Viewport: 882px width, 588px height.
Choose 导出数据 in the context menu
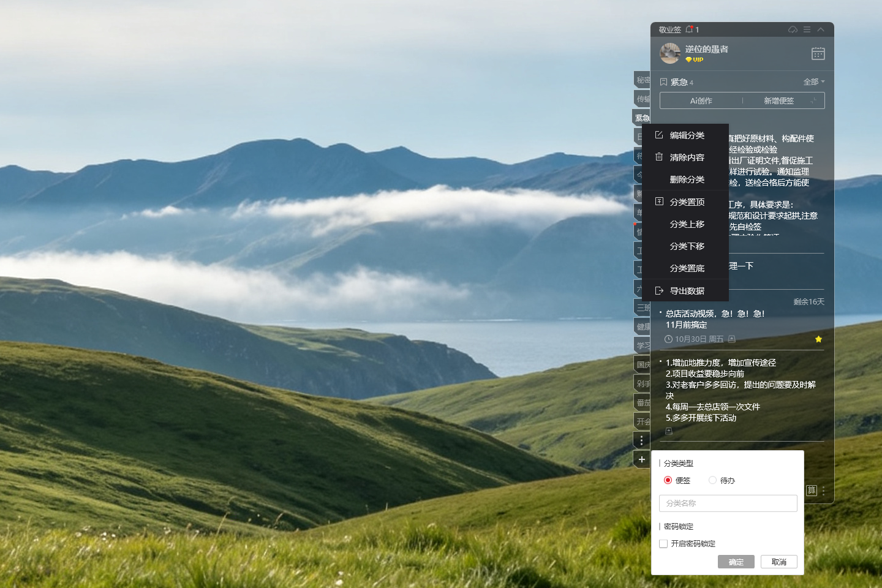(685, 291)
